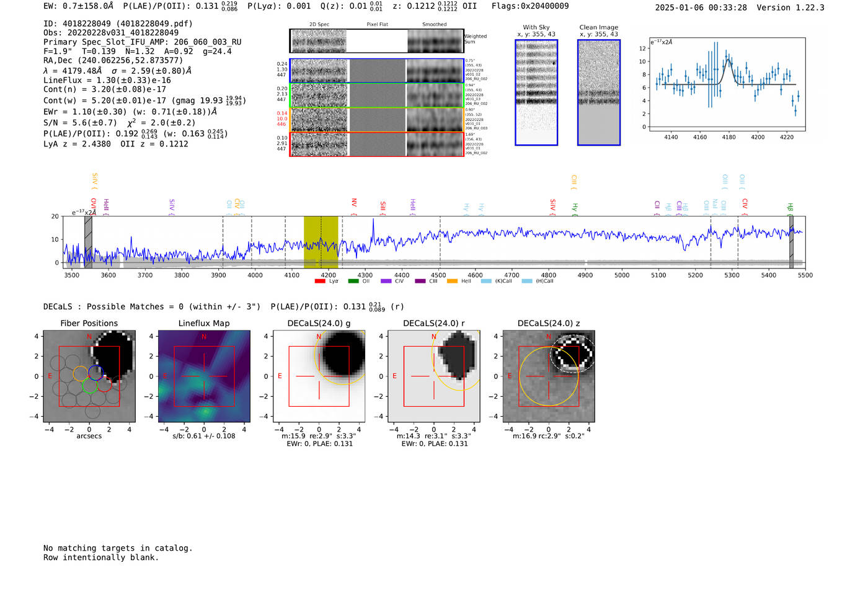868x591 pixels.
Task: Click the hatched gray band near 3550
Action: pos(88,242)
